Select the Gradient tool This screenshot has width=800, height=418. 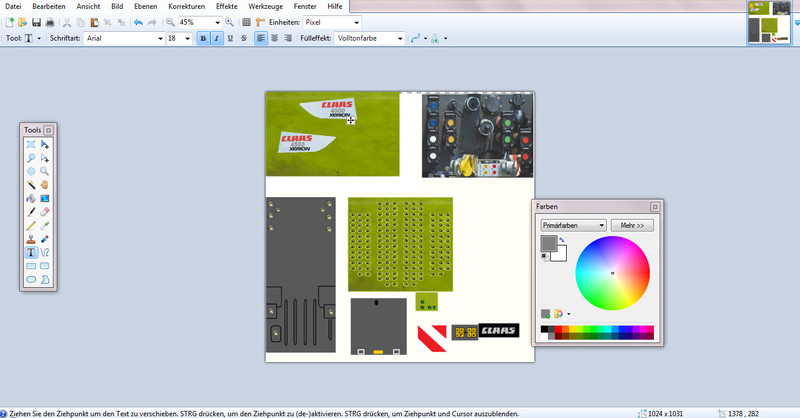45,199
